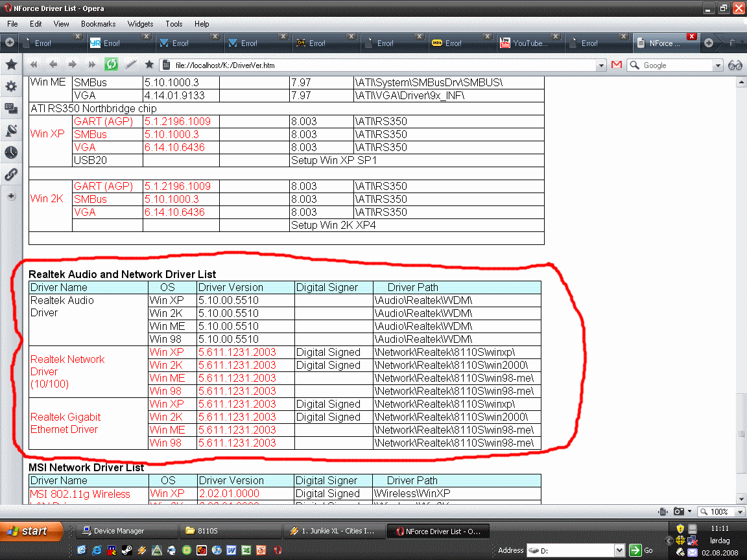The height and width of the screenshot is (560, 747).
Task: Launch Steam from quick launch bar
Action: tap(126, 550)
